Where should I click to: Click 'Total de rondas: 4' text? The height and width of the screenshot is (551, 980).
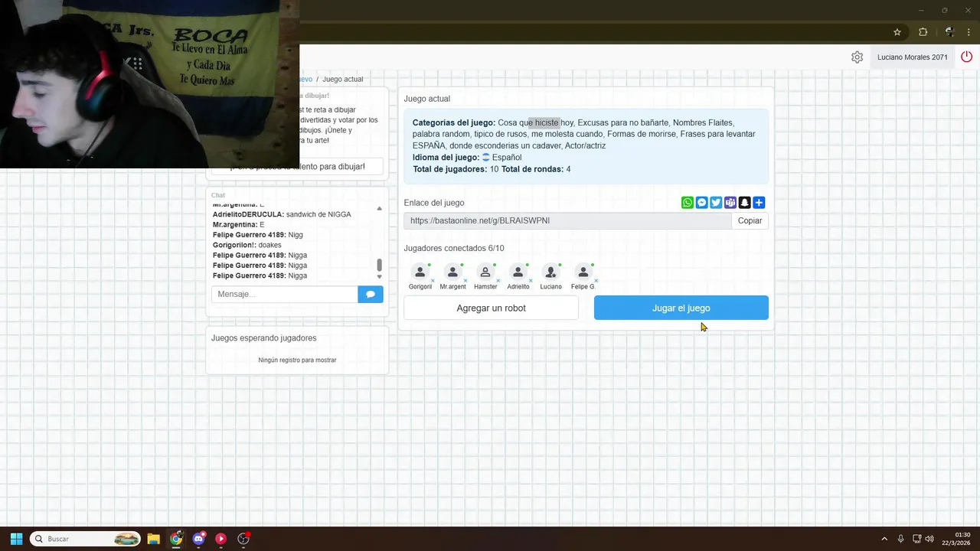tap(536, 169)
